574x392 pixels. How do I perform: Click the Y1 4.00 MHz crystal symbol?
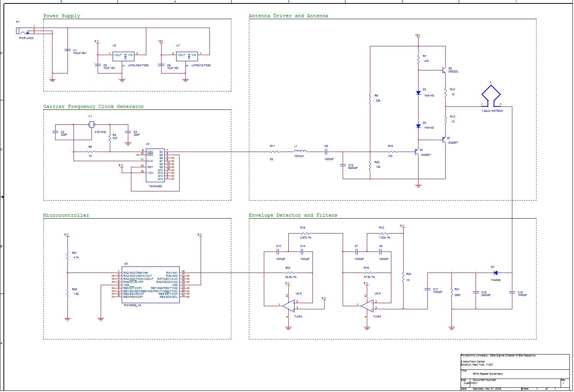[92, 124]
